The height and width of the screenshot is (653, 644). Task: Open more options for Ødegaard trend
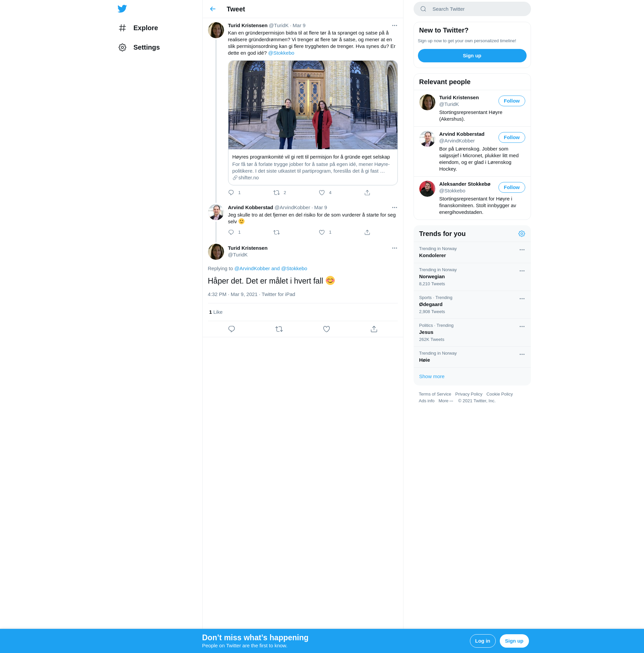tap(522, 299)
